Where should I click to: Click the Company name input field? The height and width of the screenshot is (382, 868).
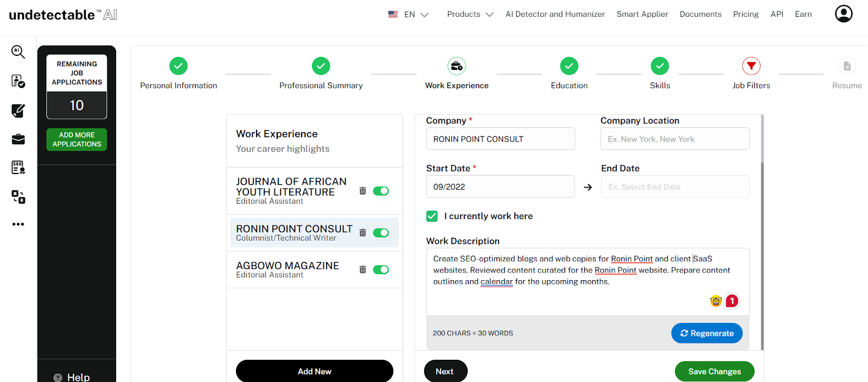(500, 139)
